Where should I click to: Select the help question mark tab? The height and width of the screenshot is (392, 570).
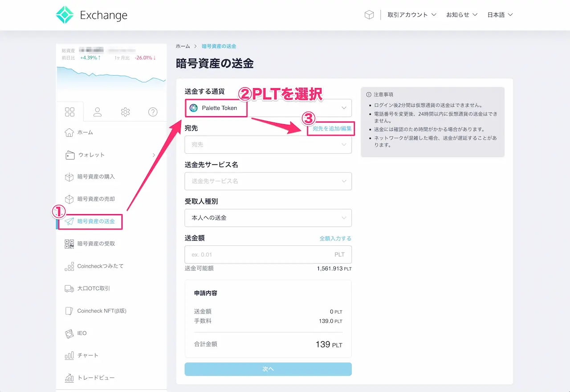(153, 112)
